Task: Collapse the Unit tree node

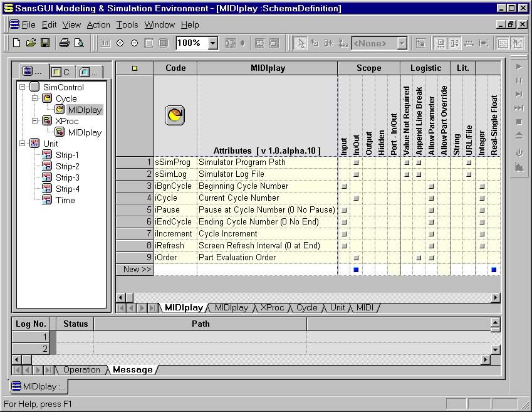Action: pyautogui.click(x=23, y=144)
